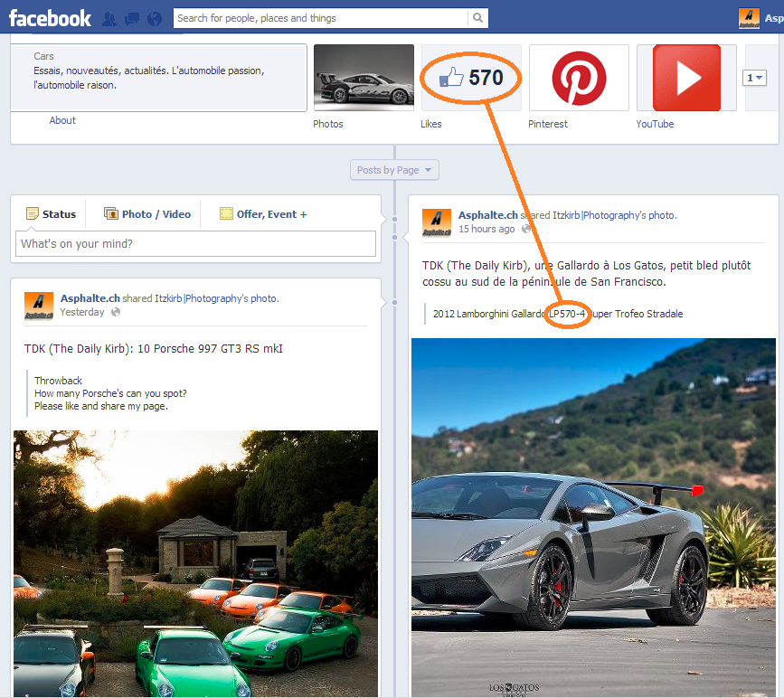Image resolution: width=784 pixels, height=698 pixels.
Task: Open Asphalte.ch name link on Porsche post
Action: tap(90, 298)
